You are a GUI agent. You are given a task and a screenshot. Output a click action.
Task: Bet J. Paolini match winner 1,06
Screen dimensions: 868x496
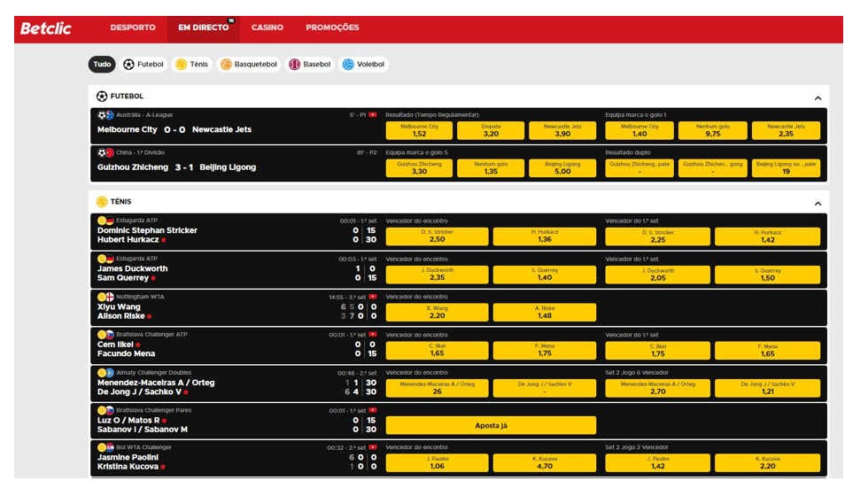[x=437, y=462]
